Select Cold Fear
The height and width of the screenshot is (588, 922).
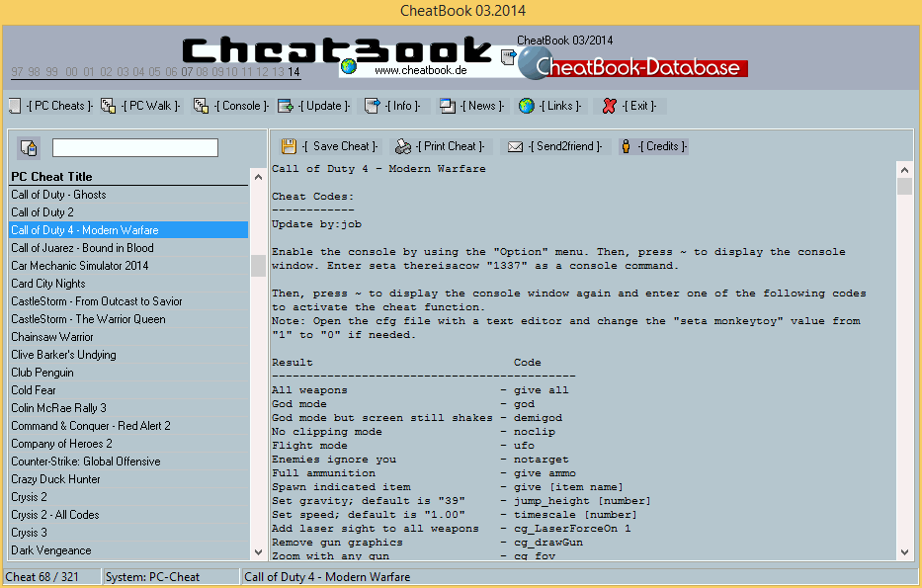129,389
